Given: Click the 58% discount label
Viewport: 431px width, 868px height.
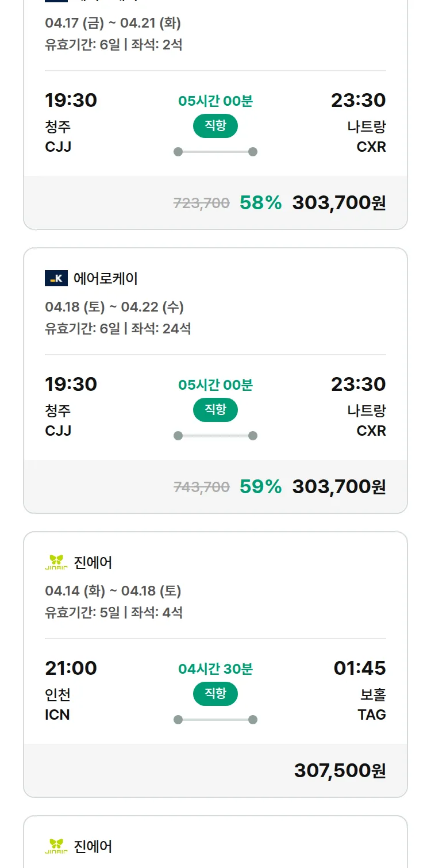Looking at the screenshot, I should (260, 203).
